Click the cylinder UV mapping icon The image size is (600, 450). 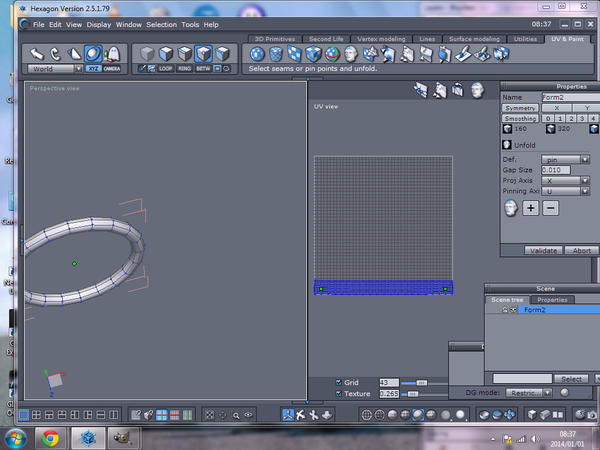pyautogui.click(x=276, y=54)
